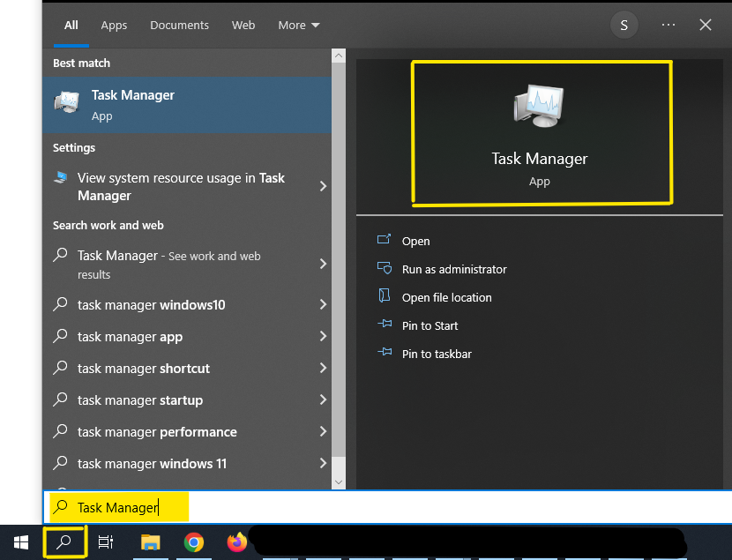
Task: Click results list scroll up arrow
Action: coord(339,56)
